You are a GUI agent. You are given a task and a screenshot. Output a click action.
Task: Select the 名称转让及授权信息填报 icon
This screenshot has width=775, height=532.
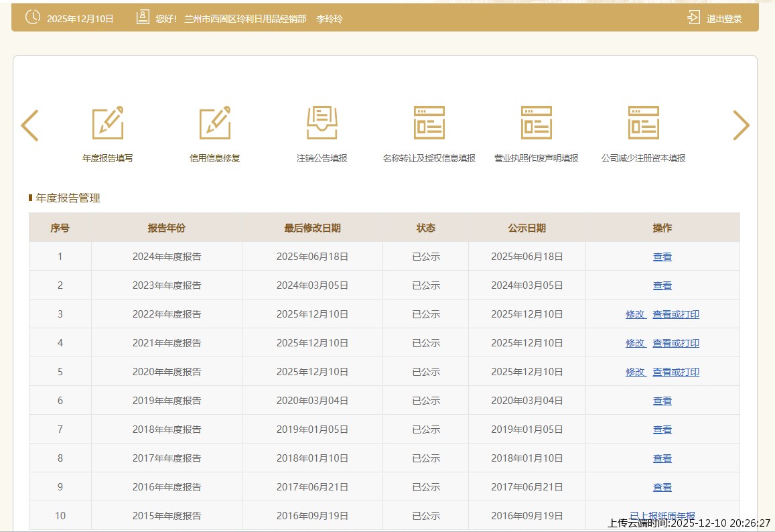coord(429,123)
